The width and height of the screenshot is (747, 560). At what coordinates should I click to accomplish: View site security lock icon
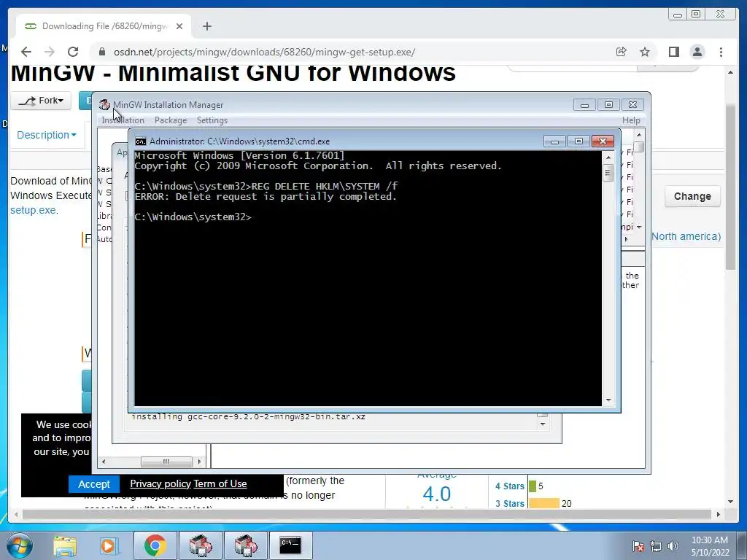click(102, 52)
